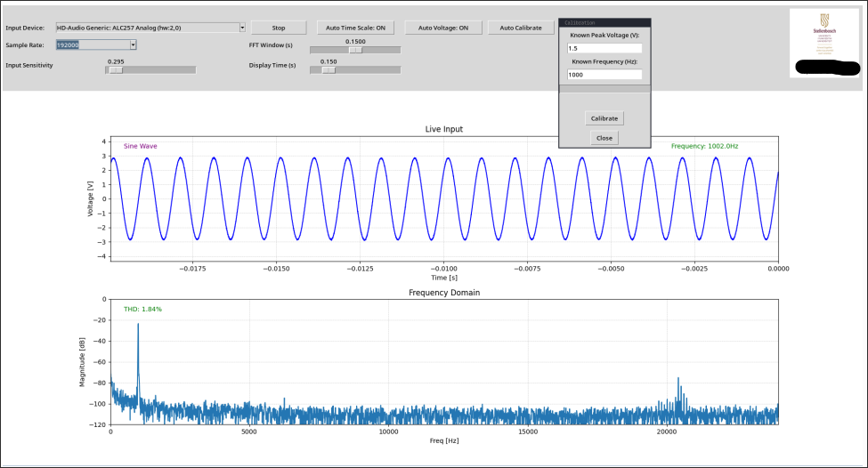Focus the Known Peak Voltage field
The height and width of the screenshot is (468, 868).
click(x=604, y=47)
